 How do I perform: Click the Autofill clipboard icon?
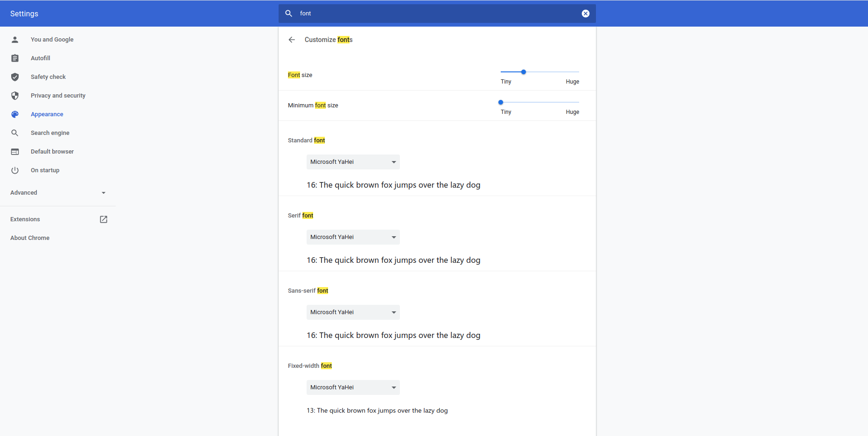click(x=15, y=58)
